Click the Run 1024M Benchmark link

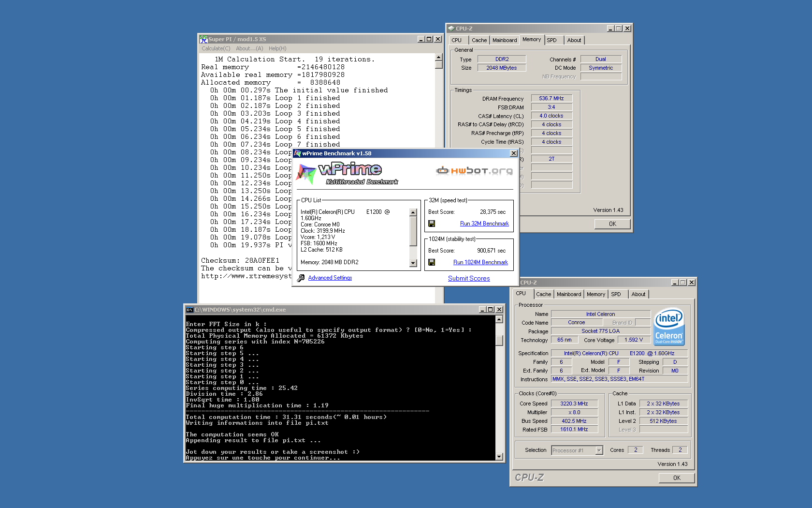click(x=480, y=262)
